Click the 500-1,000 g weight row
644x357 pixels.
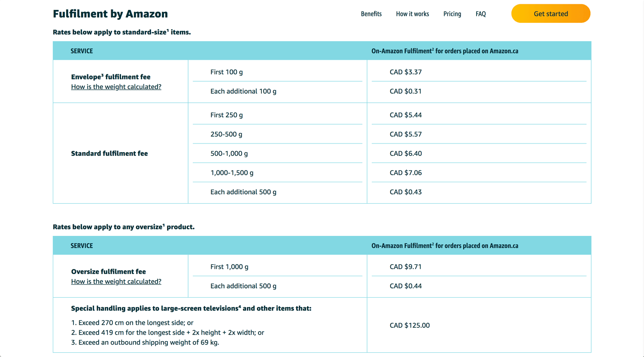point(229,153)
